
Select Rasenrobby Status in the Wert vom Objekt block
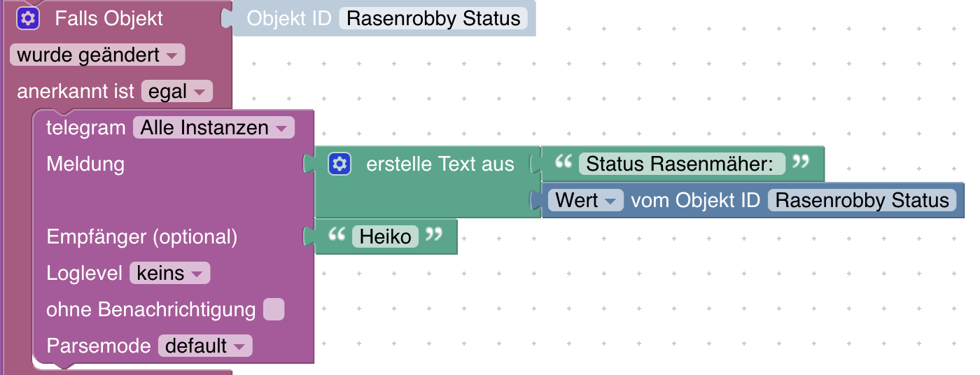click(x=862, y=201)
